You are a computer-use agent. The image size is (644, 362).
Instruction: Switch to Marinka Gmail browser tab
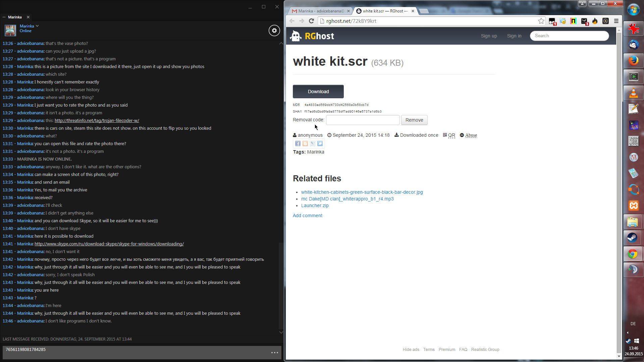[318, 11]
